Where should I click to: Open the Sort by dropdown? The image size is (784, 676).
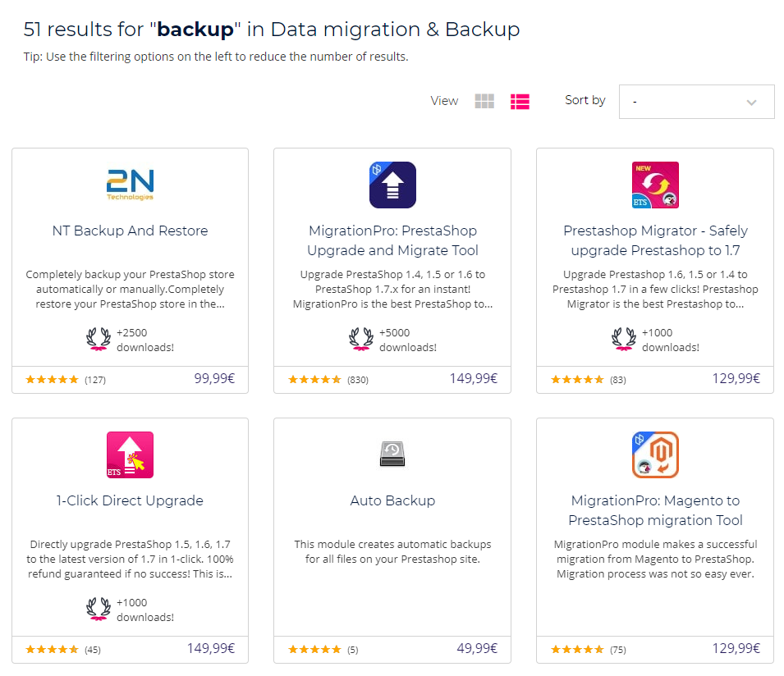point(695,102)
